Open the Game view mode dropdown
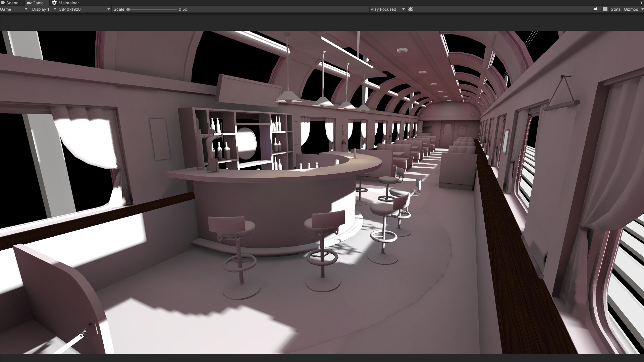Image resolution: width=644 pixels, height=362 pixels. (14, 9)
